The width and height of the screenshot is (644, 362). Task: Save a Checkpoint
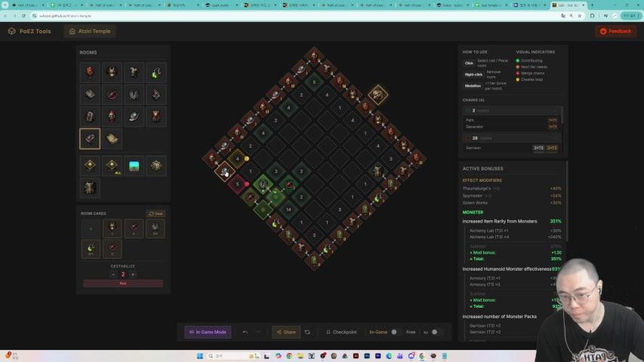tap(341, 332)
